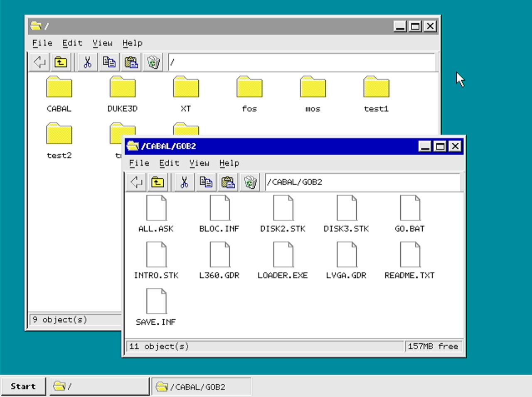Click Copy icon in /CABAL/GOB2 window

[x=206, y=182]
